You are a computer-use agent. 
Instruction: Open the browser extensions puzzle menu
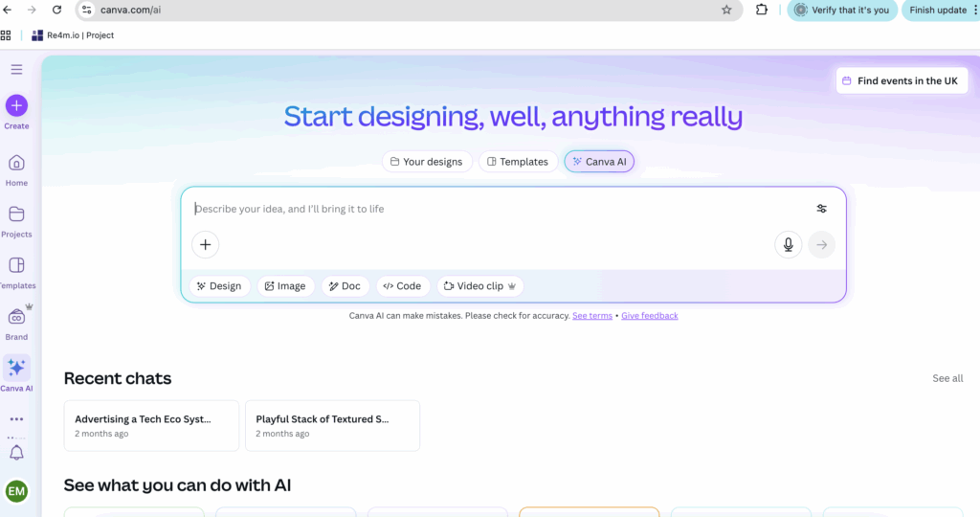pyautogui.click(x=762, y=10)
